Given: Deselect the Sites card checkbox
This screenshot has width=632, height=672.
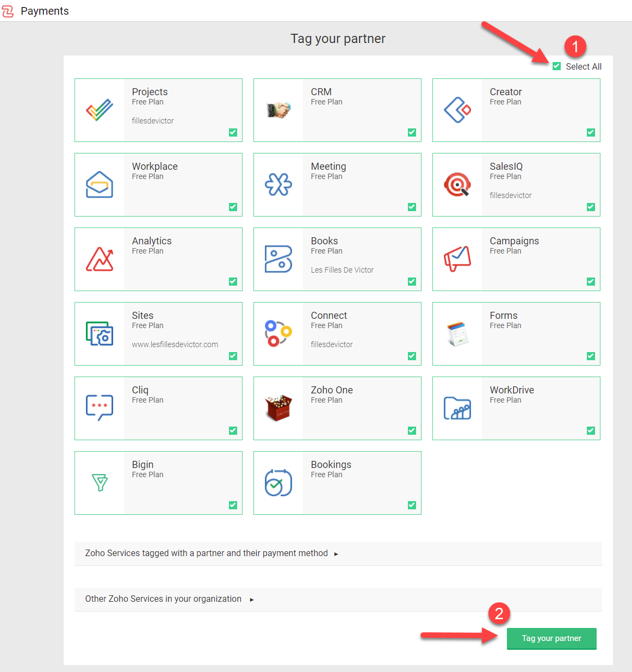Looking at the screenshot, I should point(233,356).
